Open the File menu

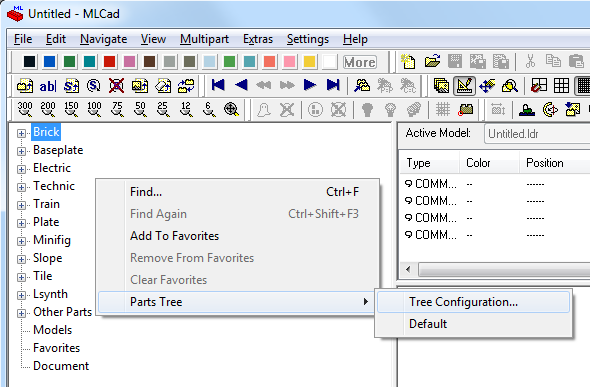pos(23,39)
